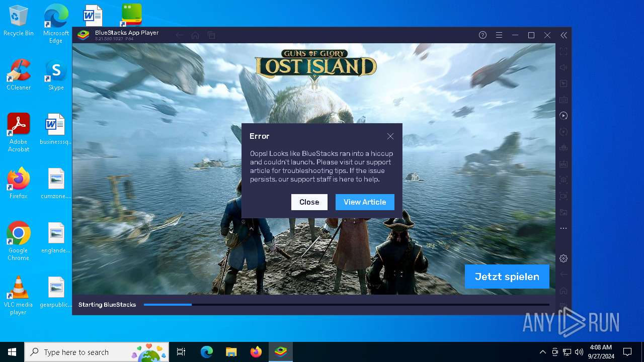
Task: Click the back arrow in the BlueStacks title bar
Action: [x=179, y=35]
